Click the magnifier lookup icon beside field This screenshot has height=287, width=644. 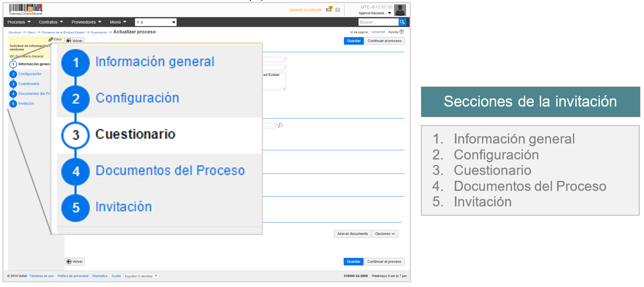(280, 125)
